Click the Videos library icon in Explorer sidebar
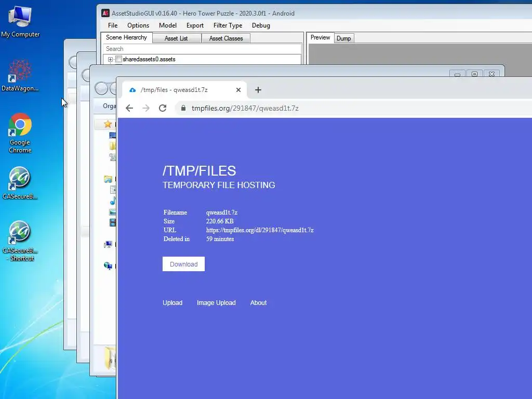The height and width of the screenshot is (399, 532). [x=113, y=222]
